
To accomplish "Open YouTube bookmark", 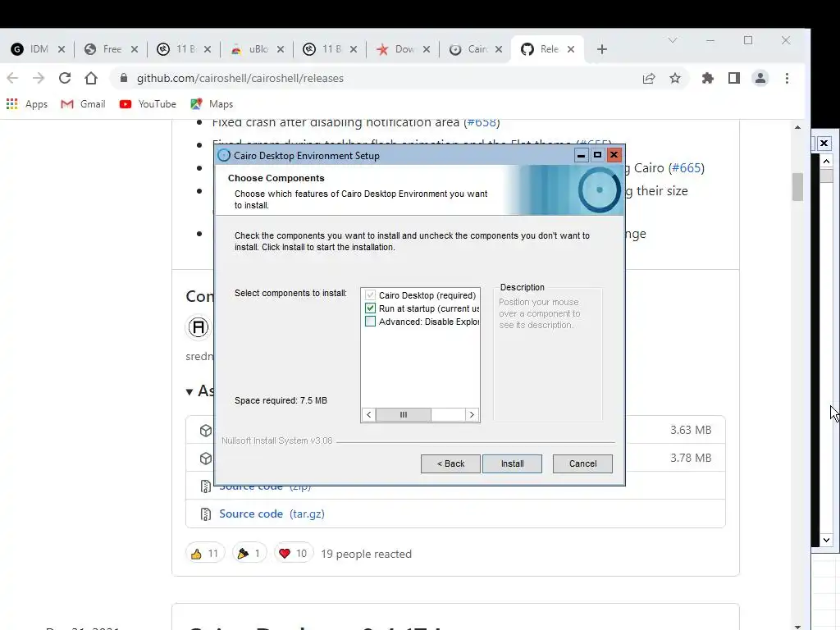I will pos(148,104).
